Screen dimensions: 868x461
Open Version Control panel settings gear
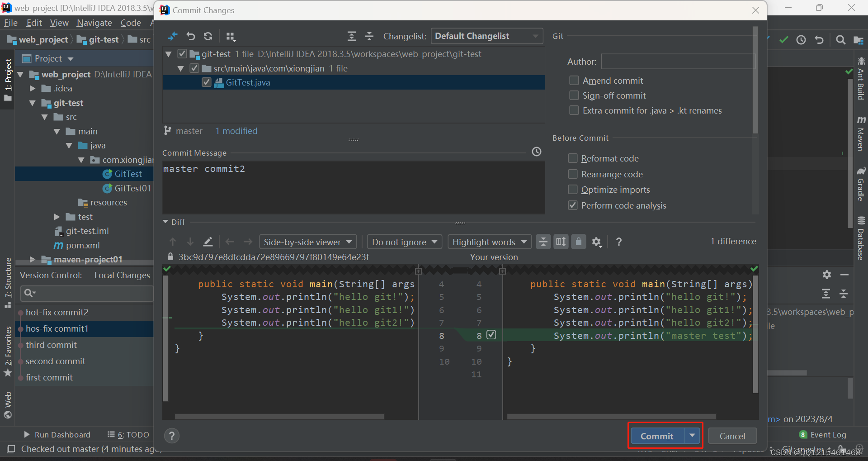coord(827,275)
